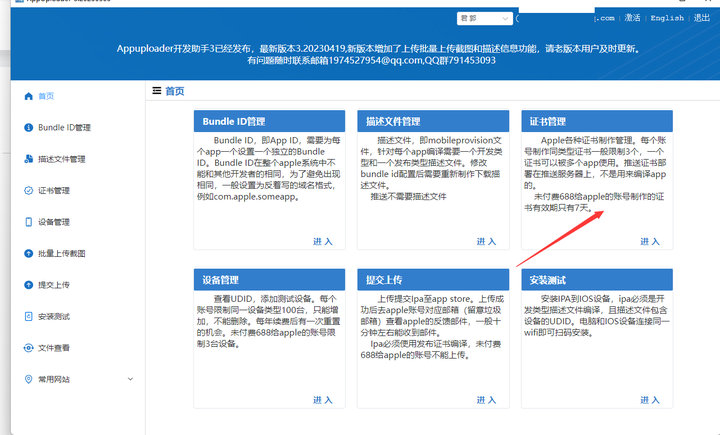The width and height of the screenshot is (720, 435).
Task: Click the 常用网站 location pin icon
Action: tap(28, 379)
